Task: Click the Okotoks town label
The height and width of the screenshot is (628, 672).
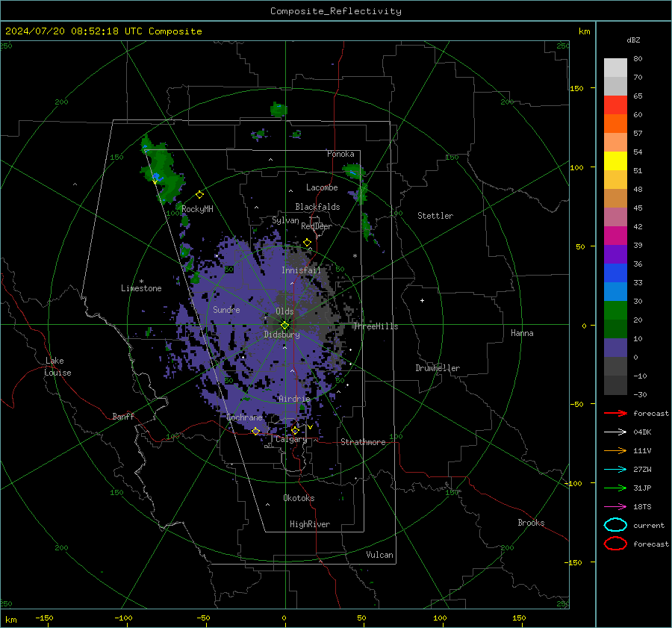Action: pos(299,498)
